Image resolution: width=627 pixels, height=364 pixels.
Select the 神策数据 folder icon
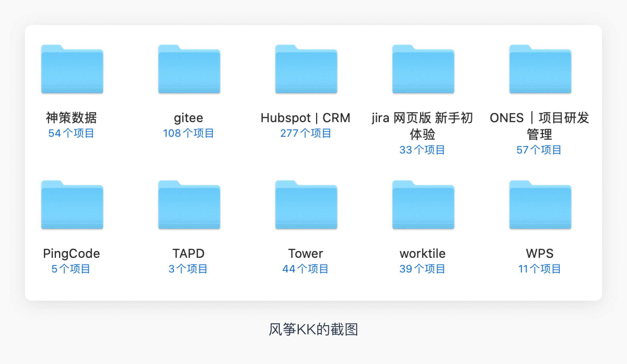click(x=72, y=69)
